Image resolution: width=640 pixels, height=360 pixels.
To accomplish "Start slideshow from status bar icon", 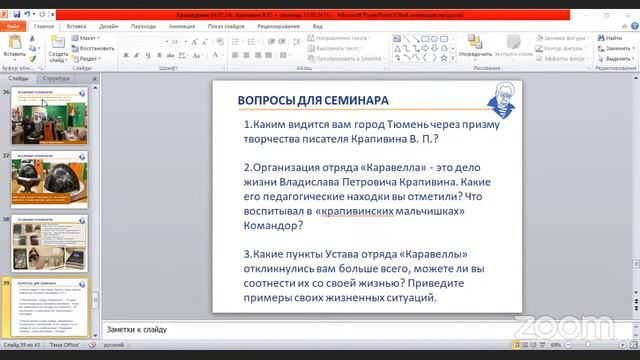I will point(542,345).
